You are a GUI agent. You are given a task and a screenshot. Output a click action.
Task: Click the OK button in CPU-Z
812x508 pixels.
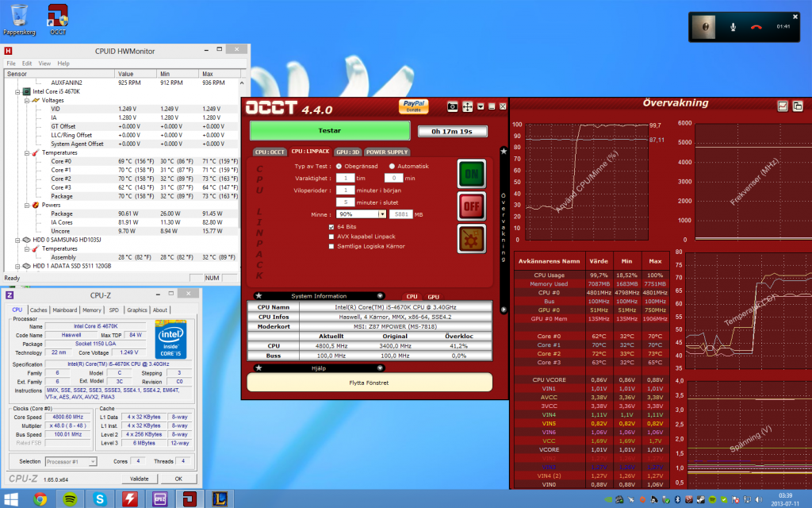coord(178,479)
